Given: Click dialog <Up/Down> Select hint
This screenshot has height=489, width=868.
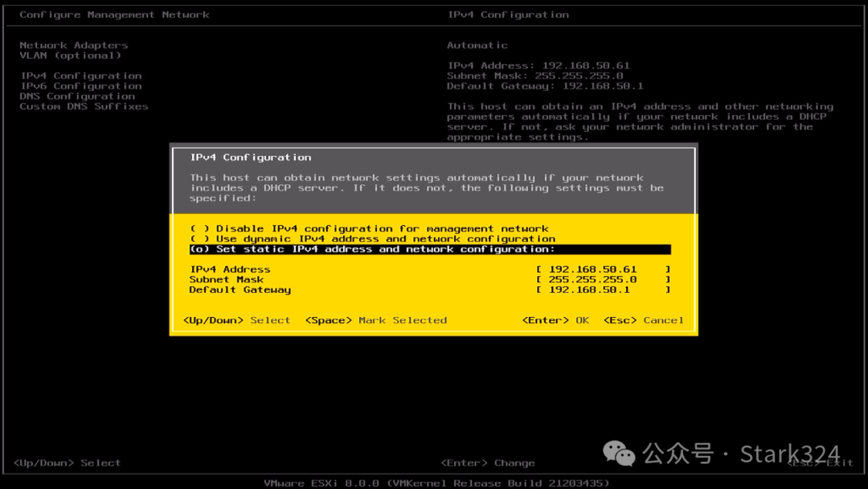Looking at the screenshot, I should (236, 320).
